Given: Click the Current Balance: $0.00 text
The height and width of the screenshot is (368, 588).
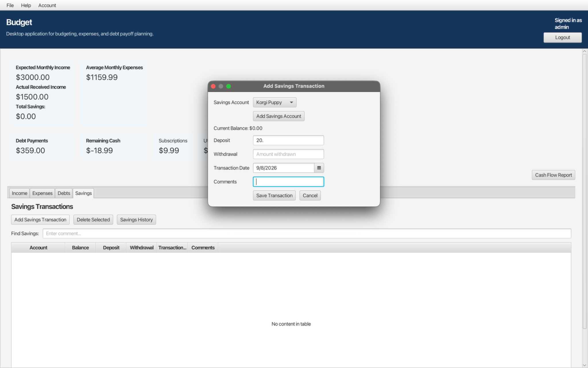Looking at the screenshot, I should pos(238,128).
